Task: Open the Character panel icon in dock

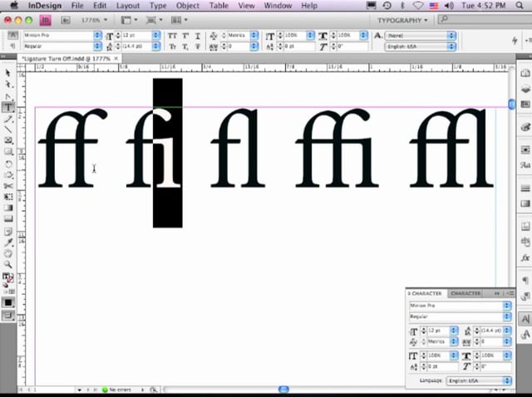Action: [x=525, y=319]
